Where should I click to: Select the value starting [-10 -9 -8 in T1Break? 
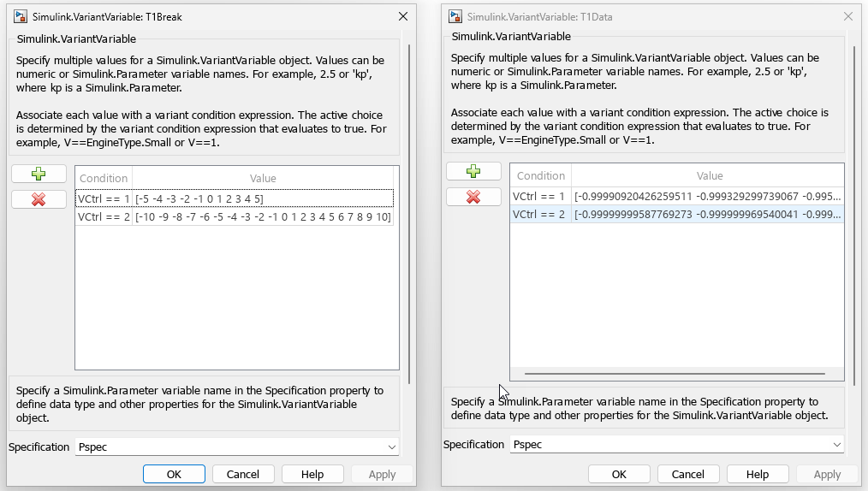coord(263,216)
